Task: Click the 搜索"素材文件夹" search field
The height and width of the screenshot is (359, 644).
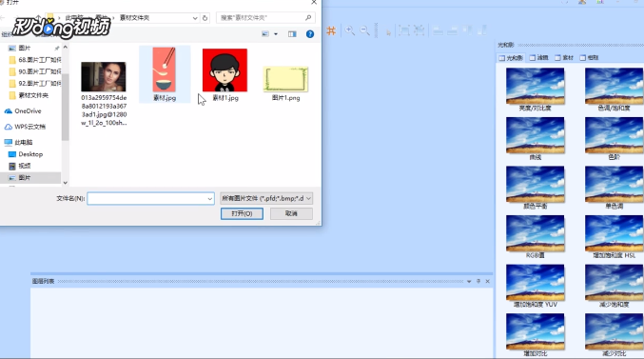Action: [265, 18]
